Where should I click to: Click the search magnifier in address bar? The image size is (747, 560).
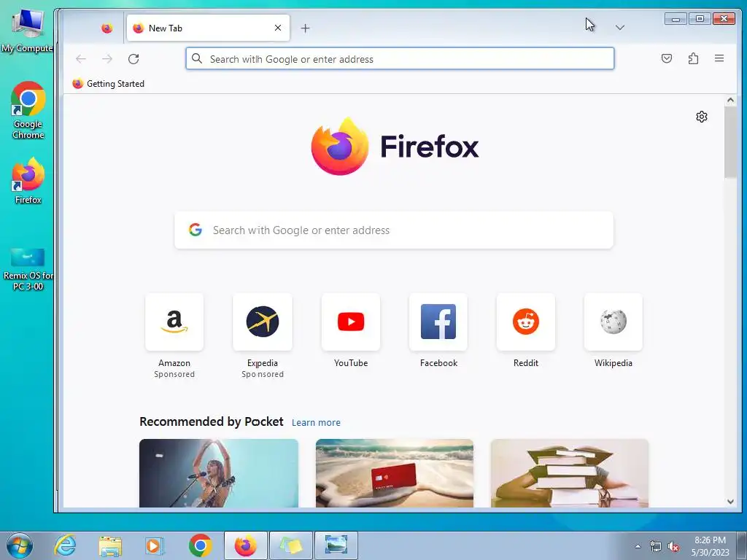[x=197, y=58]
